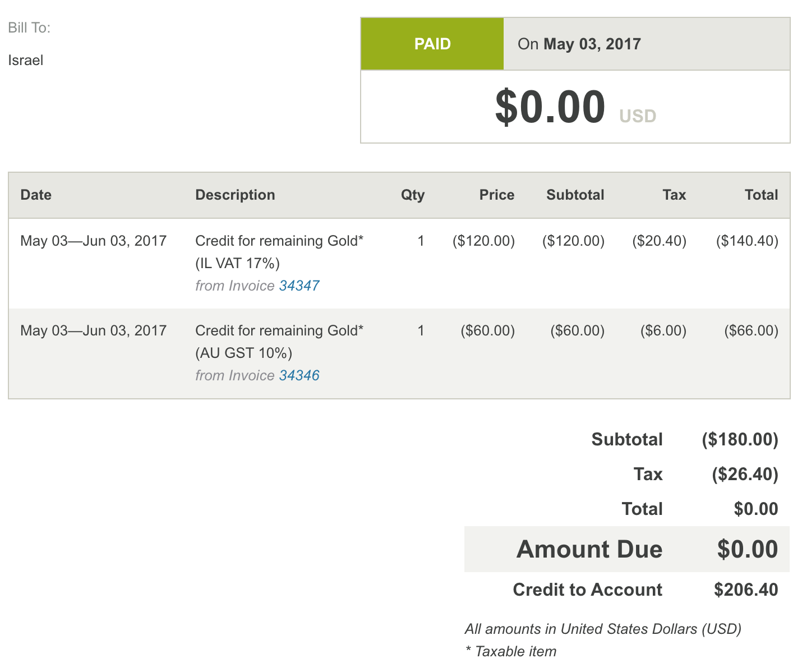Click 'Credit for remaining Gold*' above AU GST
The height and width of the screenshot is (672, 802).
click(x=279, y=330)
